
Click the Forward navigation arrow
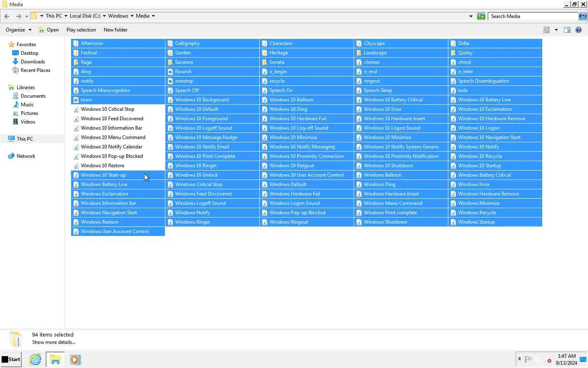(x=18, y=16)
